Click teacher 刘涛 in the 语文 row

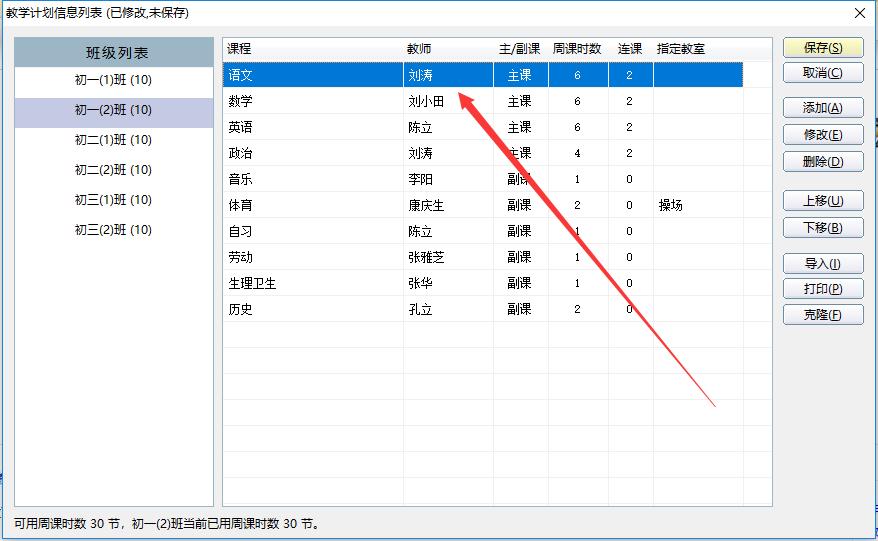[x=420, y=75]
